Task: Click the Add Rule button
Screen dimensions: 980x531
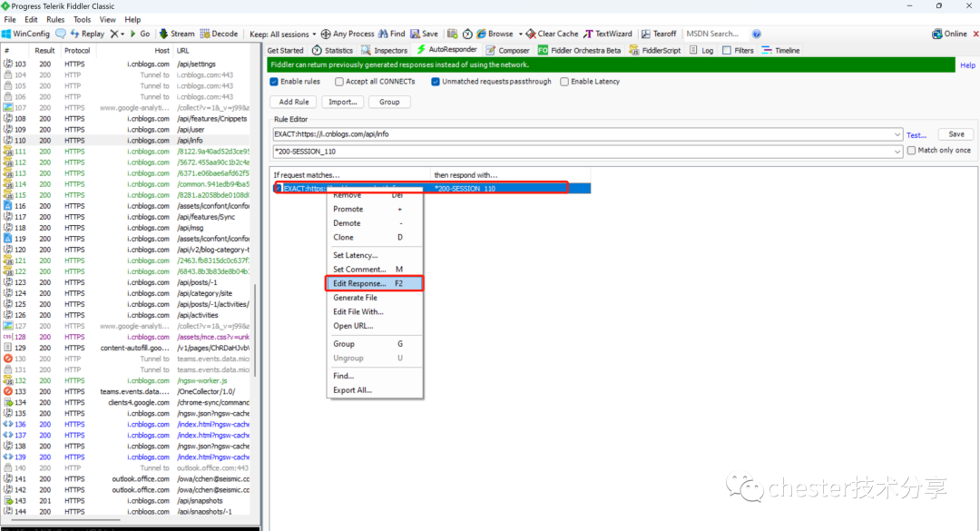Action: (294, 102)
